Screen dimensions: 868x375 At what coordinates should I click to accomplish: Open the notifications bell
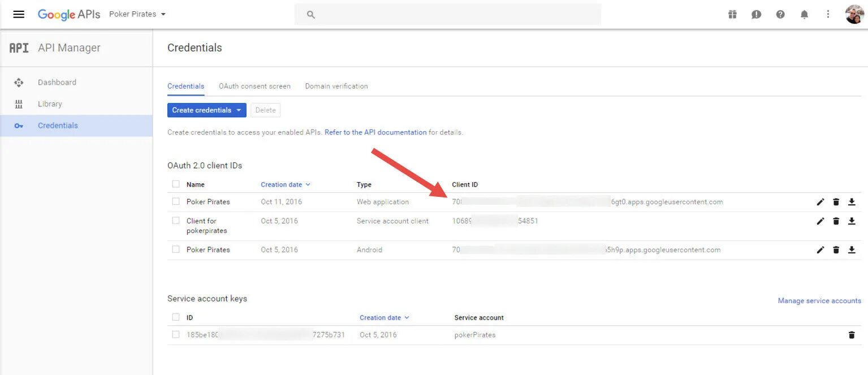point(804,15)
